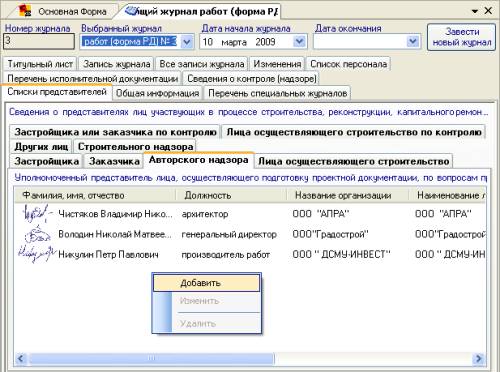Open Перечень специальных журналов tab
Viewport: 500px width, 372px height.
[278, 93]
